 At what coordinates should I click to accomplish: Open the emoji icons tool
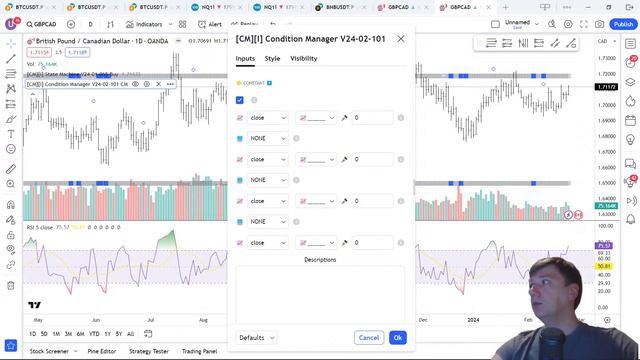tap(11, 149)
